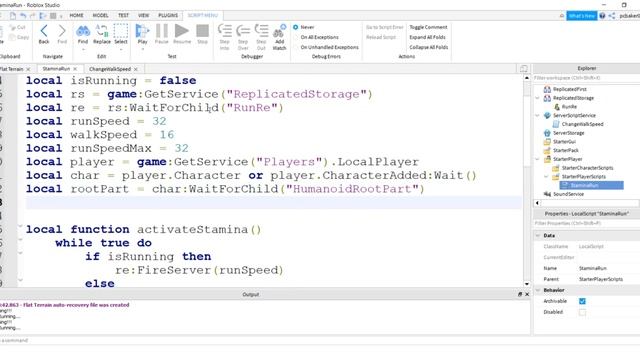Screen dimensions: 640x360
Task: Click Reload Script action
Action: click(381, 37)
